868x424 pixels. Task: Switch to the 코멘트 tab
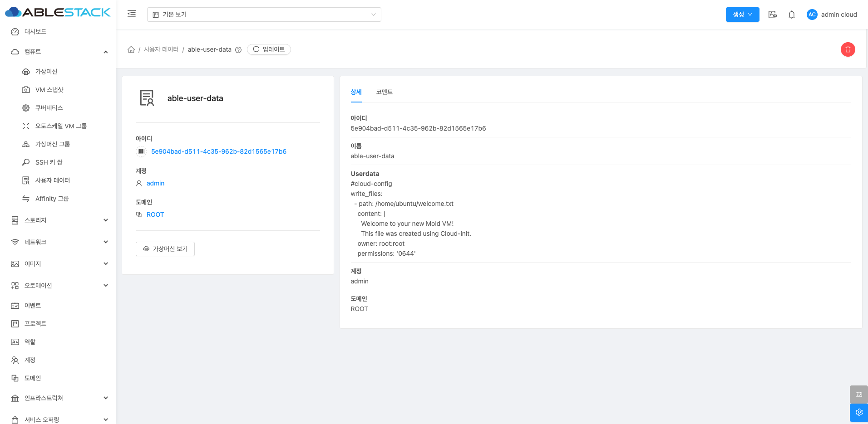pyautogui.click(x=384, y=92)
